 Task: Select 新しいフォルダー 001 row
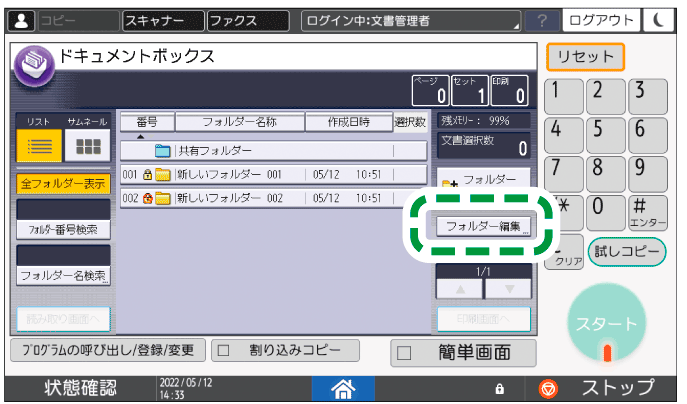point(273,175)
